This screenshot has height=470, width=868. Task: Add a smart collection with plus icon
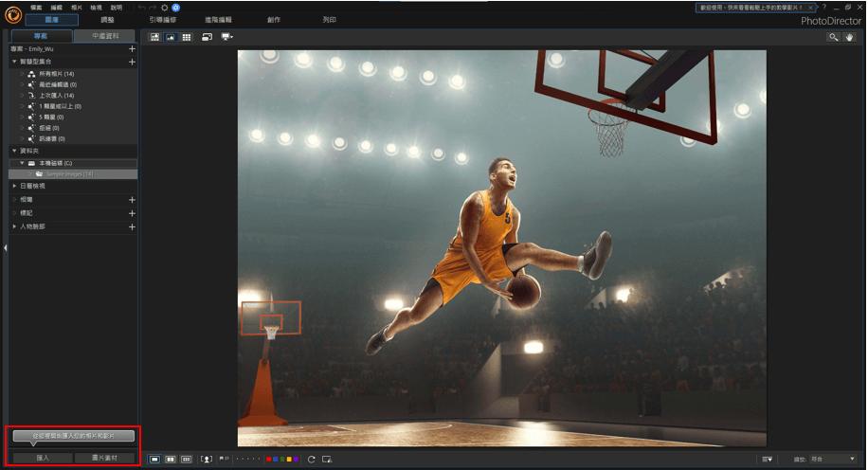pos(132,62)
